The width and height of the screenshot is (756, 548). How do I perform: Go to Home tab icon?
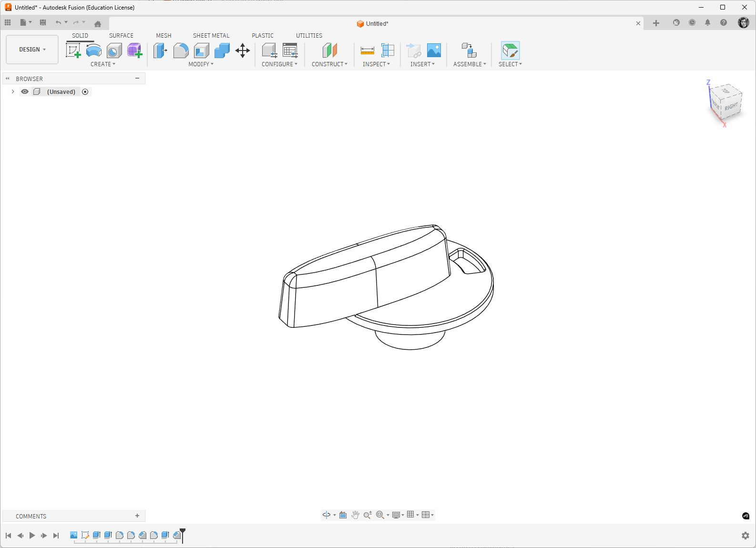pyautogui.click(x=98, y=24)
